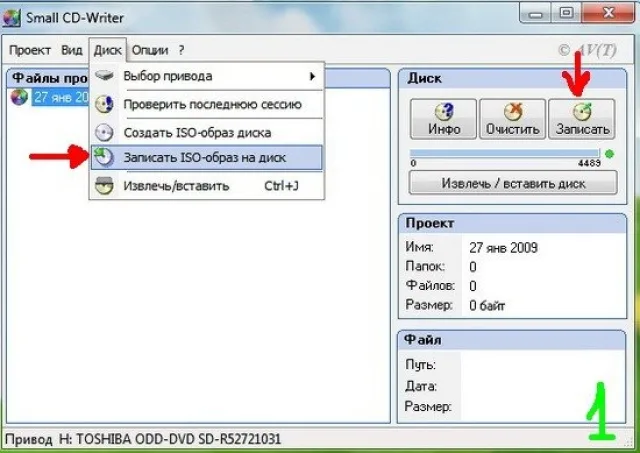This screenshot has width=640, height=453.
Task: Click the disc capacity progress bar
Action: coord(505,153)
